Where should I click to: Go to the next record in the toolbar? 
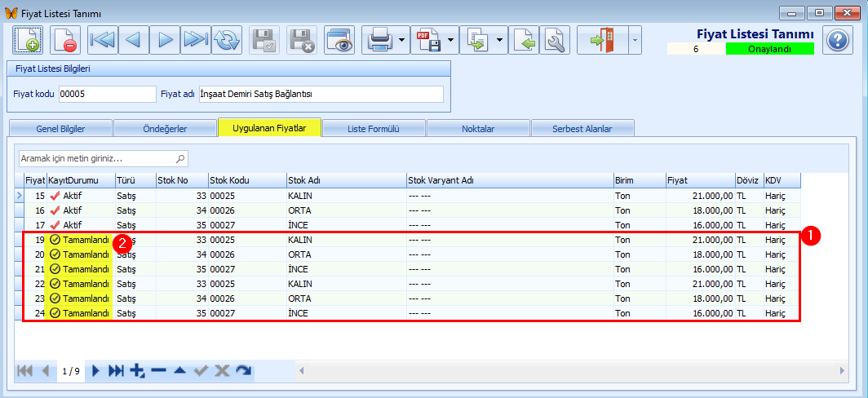click(165, 40)
